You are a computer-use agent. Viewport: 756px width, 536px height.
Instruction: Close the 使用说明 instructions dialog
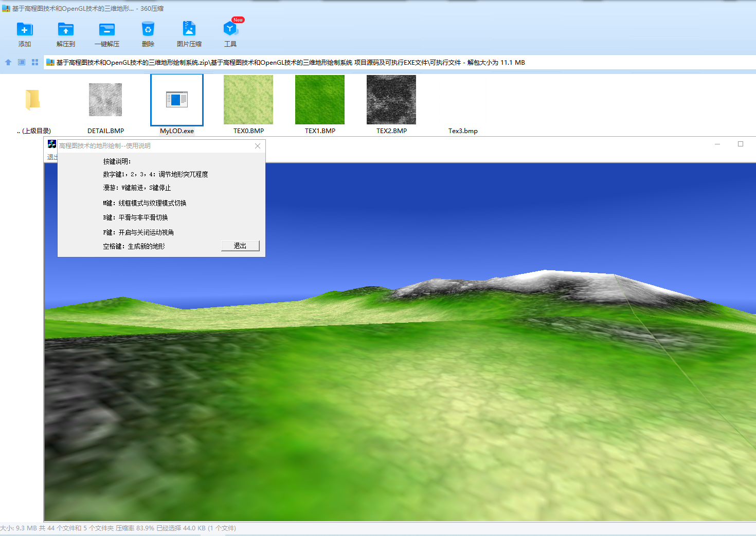click(258, 146)
